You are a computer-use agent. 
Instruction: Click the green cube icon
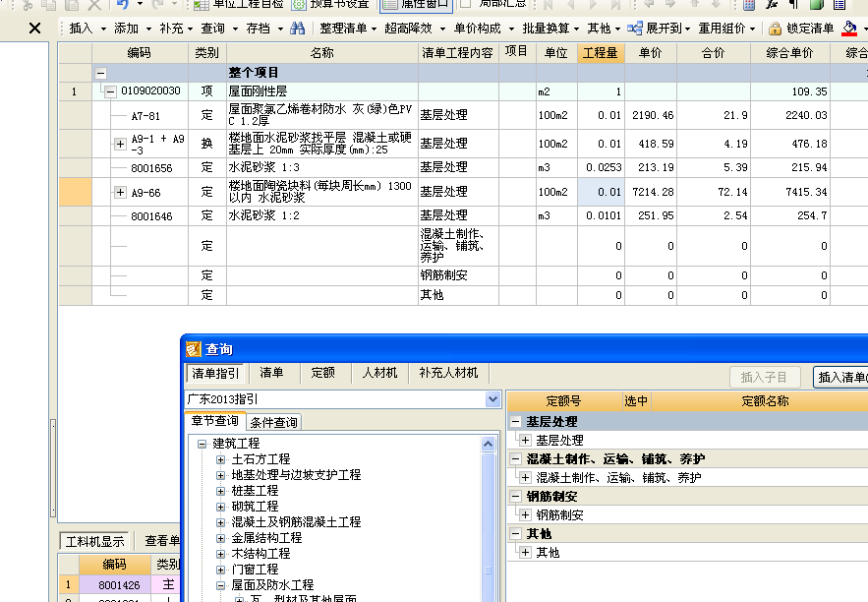817,5
